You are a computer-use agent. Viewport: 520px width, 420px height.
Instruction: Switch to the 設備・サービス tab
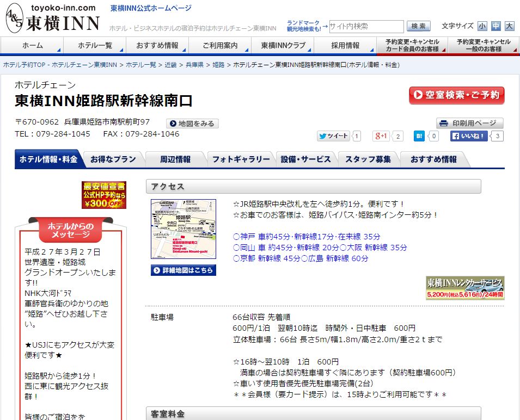pyautogui.click(x=306, y=159)
